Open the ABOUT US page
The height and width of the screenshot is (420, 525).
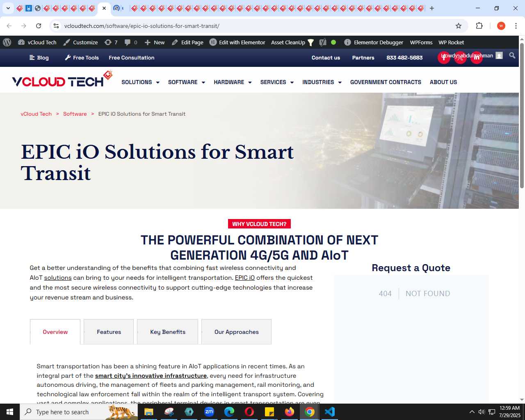point(443,82)
